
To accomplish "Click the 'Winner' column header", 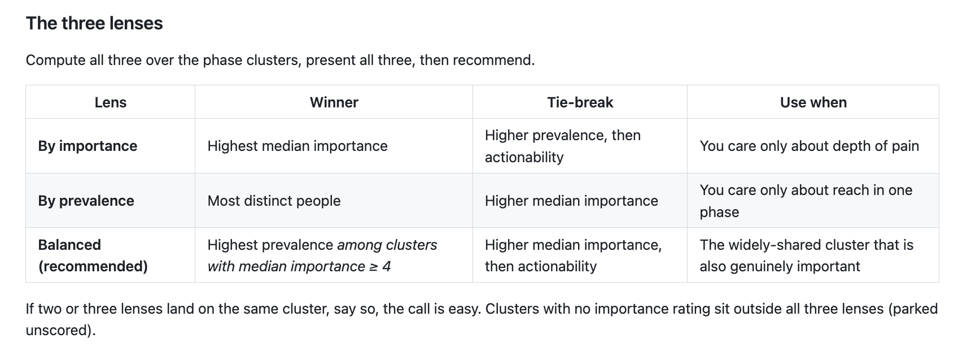I will 334,102.
